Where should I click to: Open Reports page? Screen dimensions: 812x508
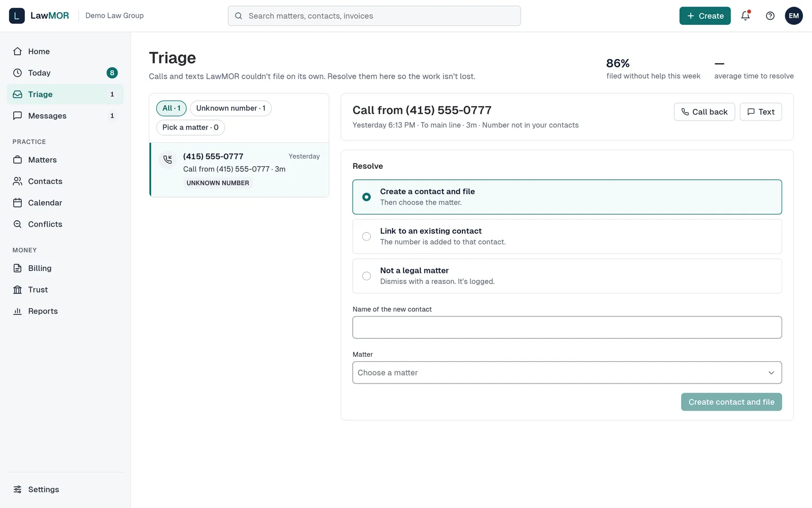pyautogui.click(x=65, y=311)
